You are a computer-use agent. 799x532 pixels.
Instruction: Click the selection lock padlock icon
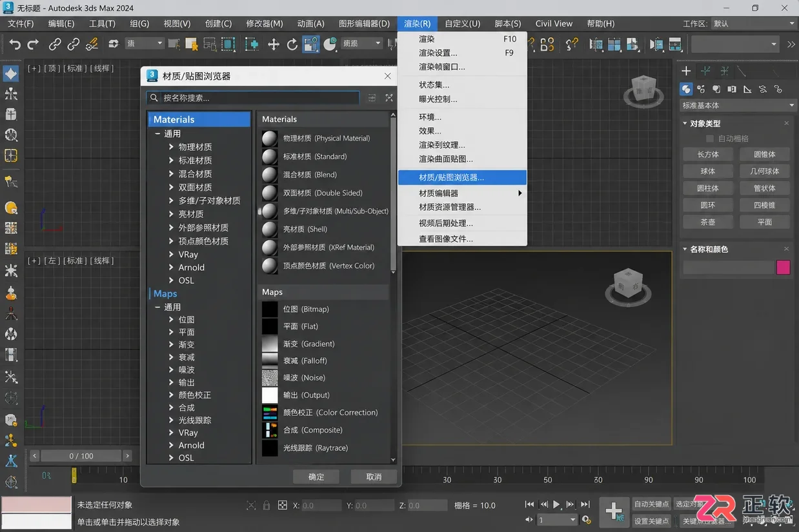pyautogui.click(x=265, y=505)
